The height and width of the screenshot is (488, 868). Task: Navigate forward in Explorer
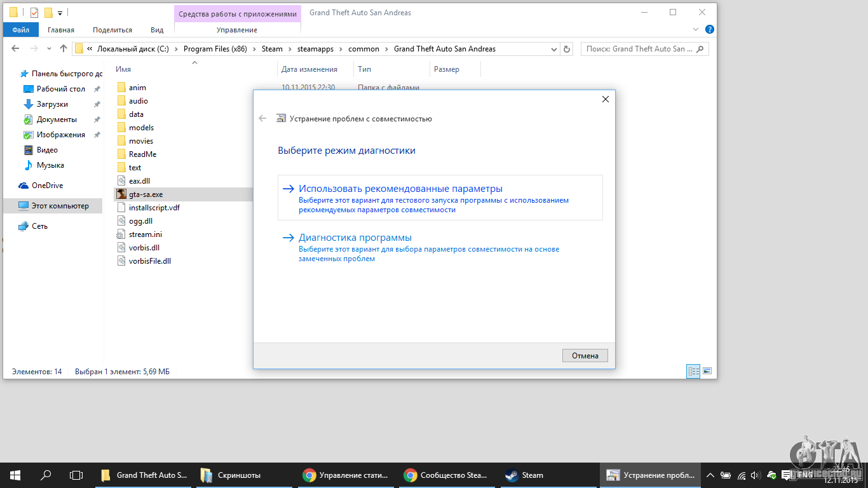point(34,48)
